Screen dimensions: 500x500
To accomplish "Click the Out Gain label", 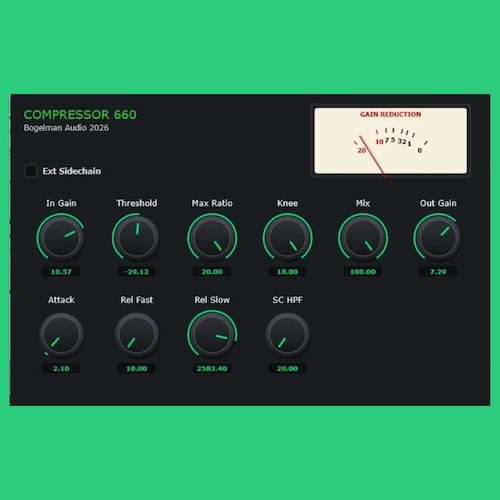I will 438,203.
